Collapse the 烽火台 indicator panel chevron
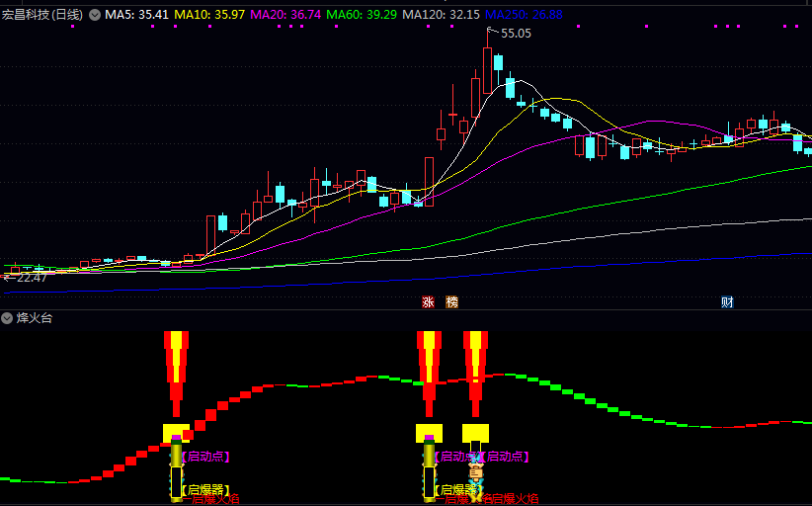812x506 pixels. click(x=7, y=318)
